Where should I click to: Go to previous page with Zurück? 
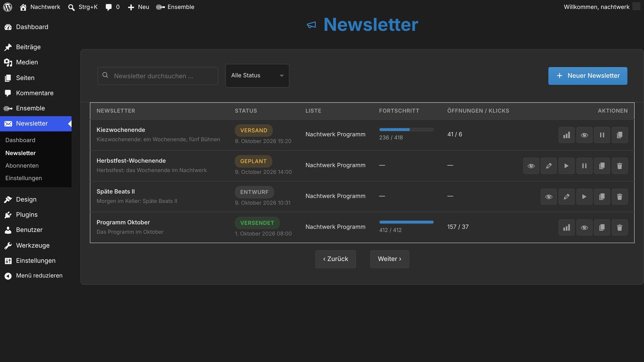[x=335, y=259]
